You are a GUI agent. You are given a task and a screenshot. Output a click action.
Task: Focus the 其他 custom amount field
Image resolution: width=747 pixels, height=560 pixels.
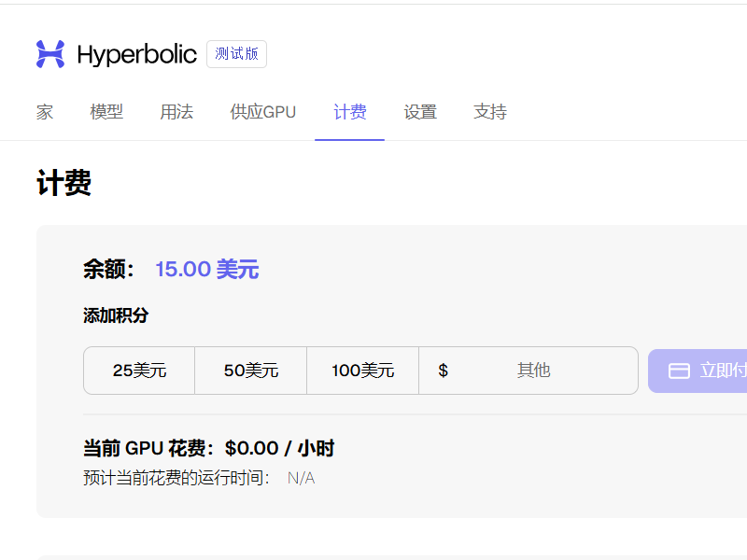click(534, 371)
